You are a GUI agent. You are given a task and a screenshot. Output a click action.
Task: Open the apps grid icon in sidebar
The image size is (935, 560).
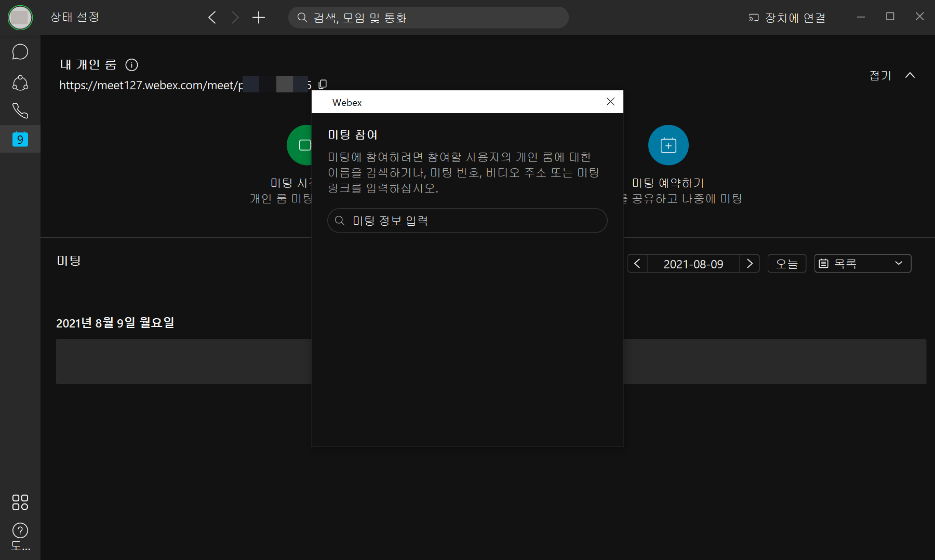(x=20, y=502)
